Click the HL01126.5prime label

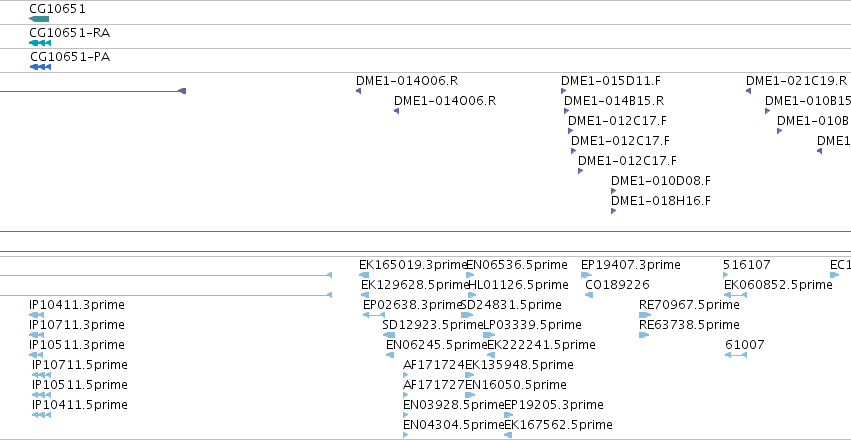click(518, 285)
